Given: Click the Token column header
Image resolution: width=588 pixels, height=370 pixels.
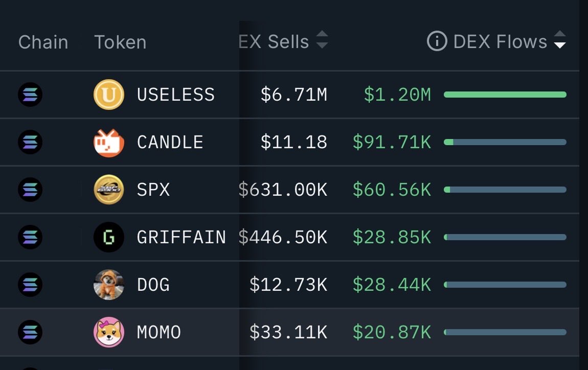Looking at the screenshot, I should point(120,42).
